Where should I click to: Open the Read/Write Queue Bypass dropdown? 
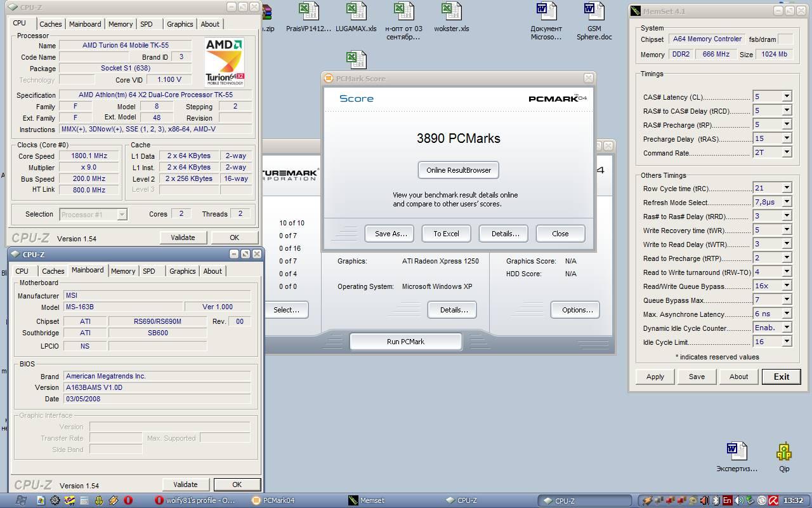point(787,286)
